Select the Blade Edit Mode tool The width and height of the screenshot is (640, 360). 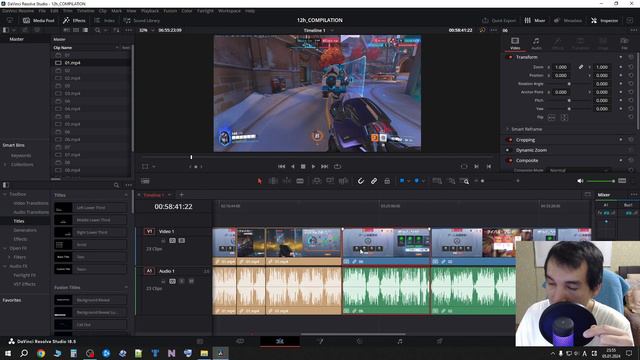tap(300, 181)
